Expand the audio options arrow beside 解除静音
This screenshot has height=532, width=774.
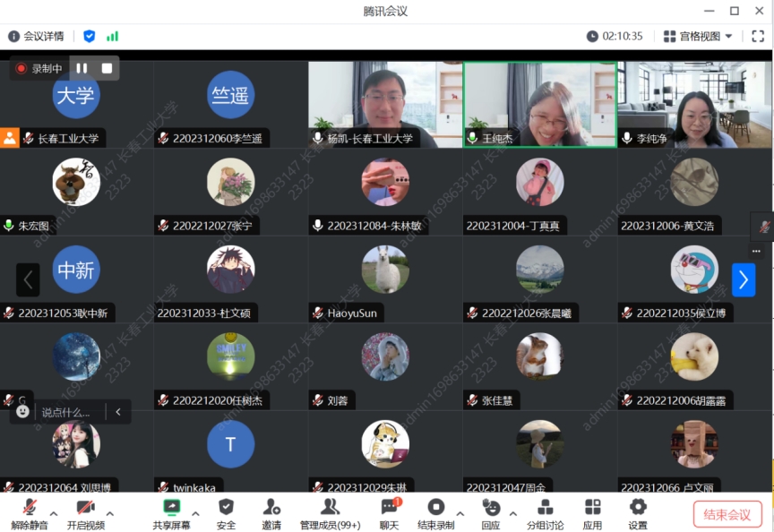tap(54, 513)
